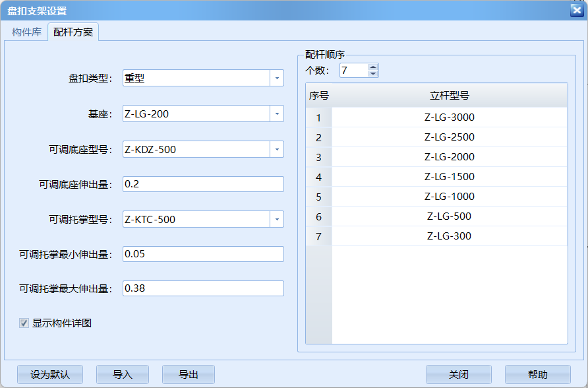Select the Z-LG-3000 row in the table

tap(449, 117)
